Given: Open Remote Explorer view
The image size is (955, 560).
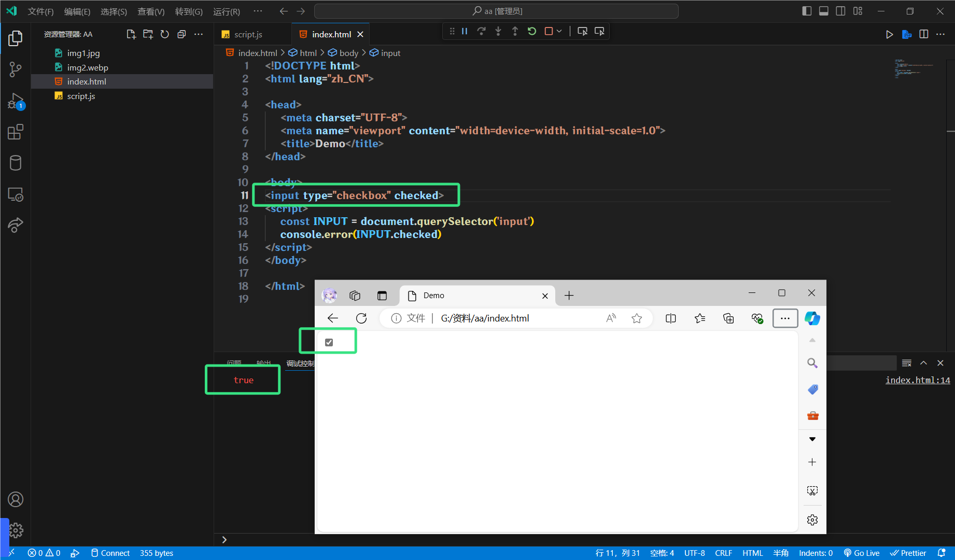Looking at the screenshot, I should coord(16,194).
